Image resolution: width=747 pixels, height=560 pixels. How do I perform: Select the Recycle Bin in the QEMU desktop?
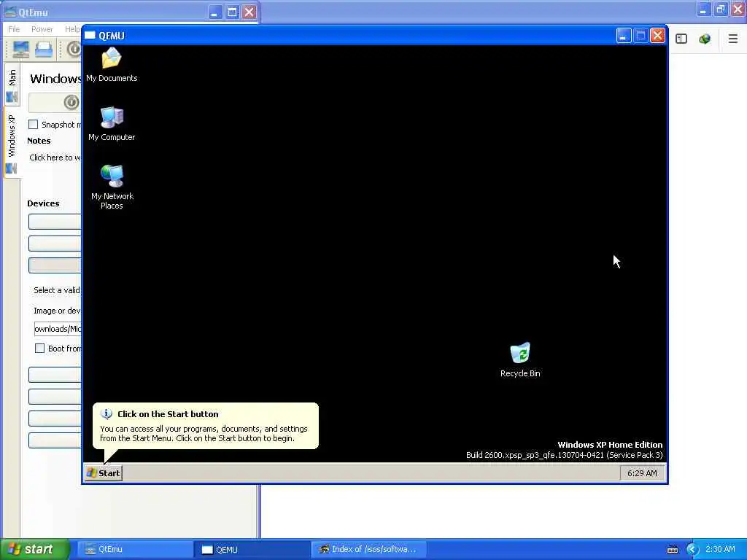[x=519, y=360]
